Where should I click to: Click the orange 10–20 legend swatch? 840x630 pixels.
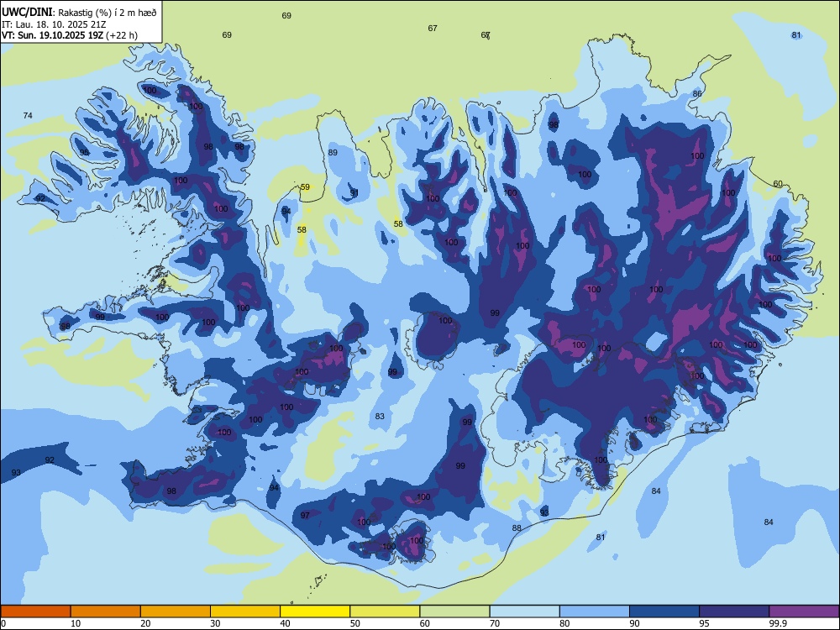(x=106, y=612)
